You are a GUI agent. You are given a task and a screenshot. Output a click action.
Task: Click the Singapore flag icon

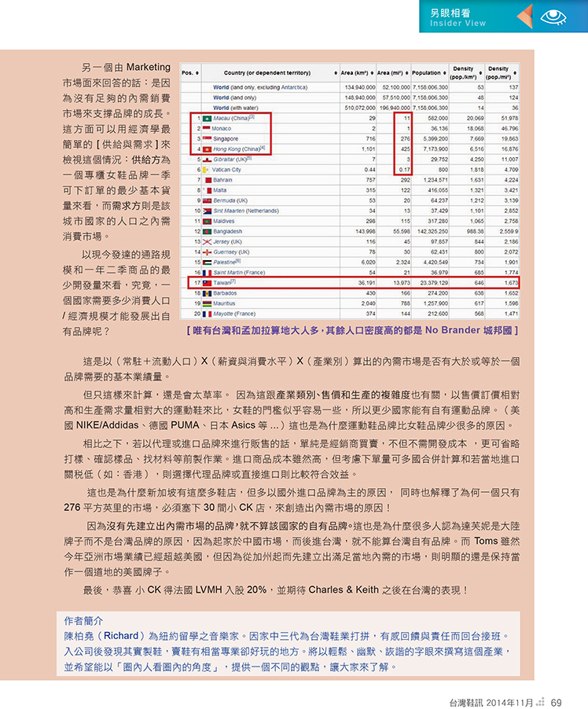click(x=208, y=139)
